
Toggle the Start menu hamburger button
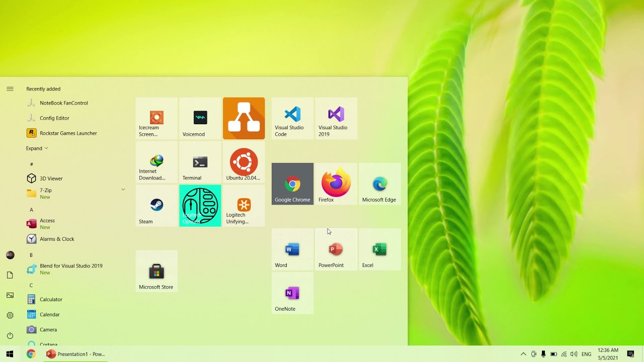(10, 89)
